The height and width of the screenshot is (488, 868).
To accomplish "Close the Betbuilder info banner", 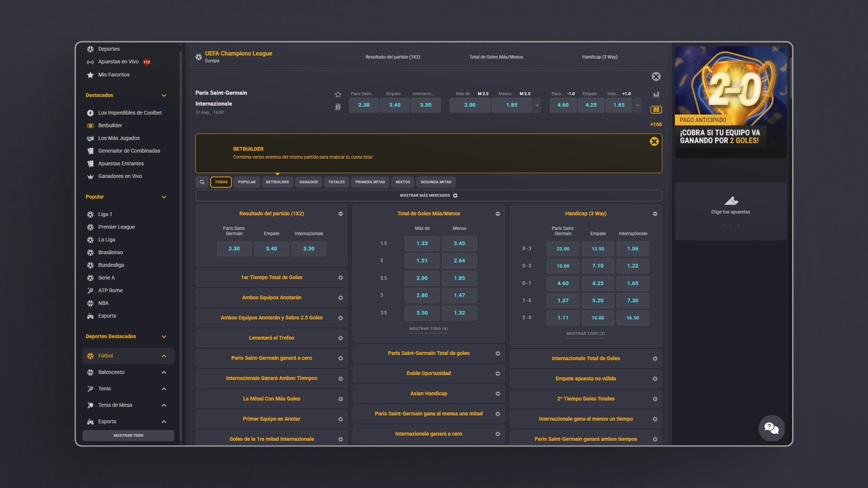I will coord(654,141).
